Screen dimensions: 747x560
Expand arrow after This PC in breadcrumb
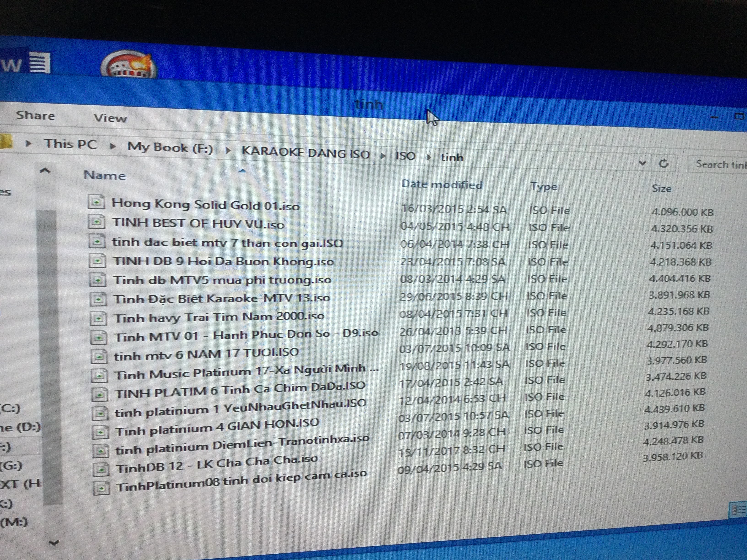point(113,146)
